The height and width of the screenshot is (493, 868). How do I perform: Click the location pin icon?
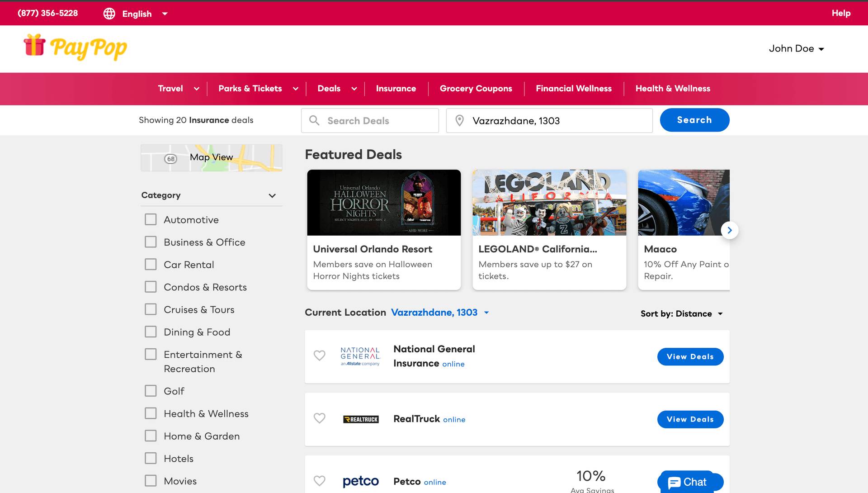click(x=459, y=121)
